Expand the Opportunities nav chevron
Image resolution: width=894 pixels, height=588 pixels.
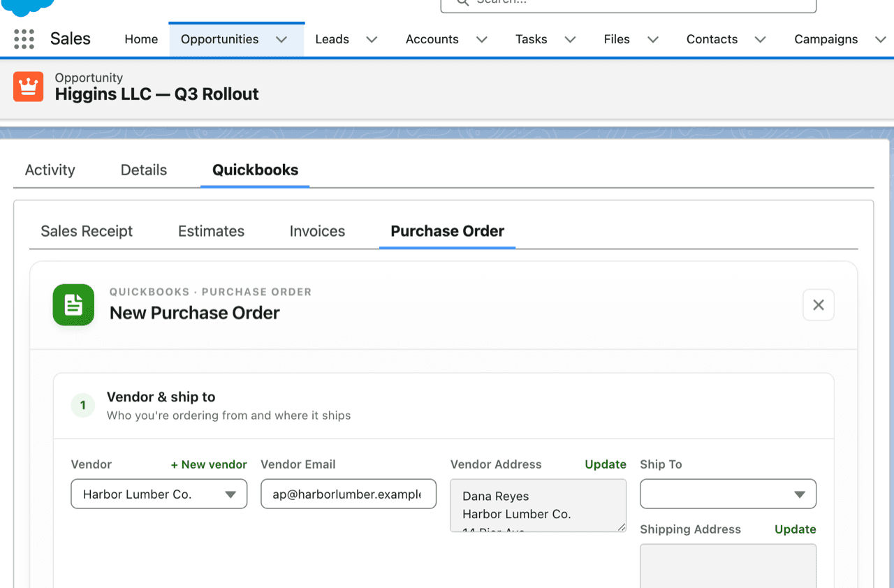pos(281,40)
